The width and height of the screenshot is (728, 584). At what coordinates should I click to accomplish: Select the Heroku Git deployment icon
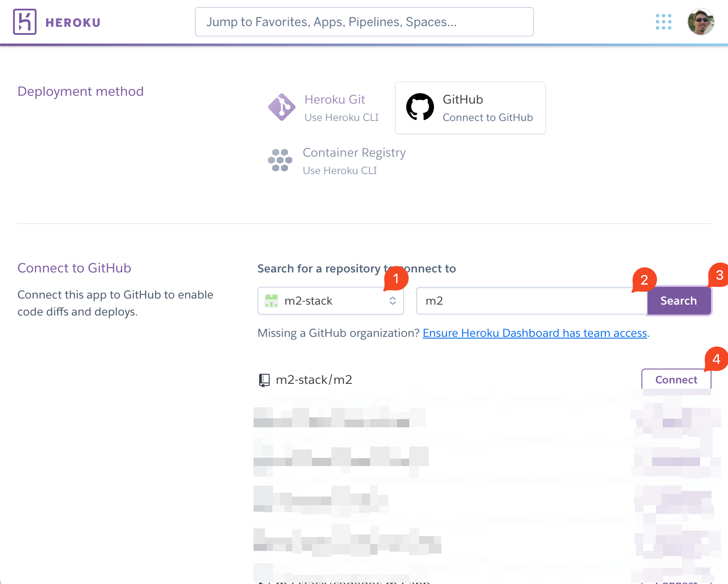281,107
